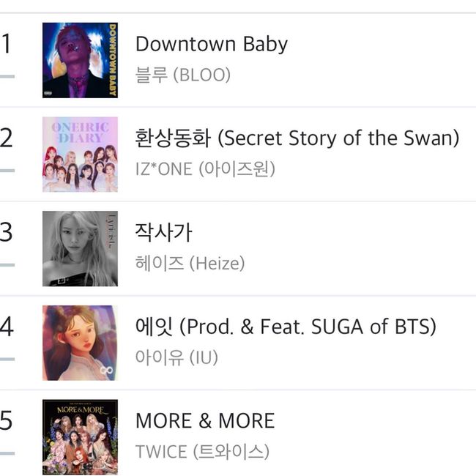476x476 pixels.
Task: Open Heize Lyricist album cover
Action: (x=80, y=249)
